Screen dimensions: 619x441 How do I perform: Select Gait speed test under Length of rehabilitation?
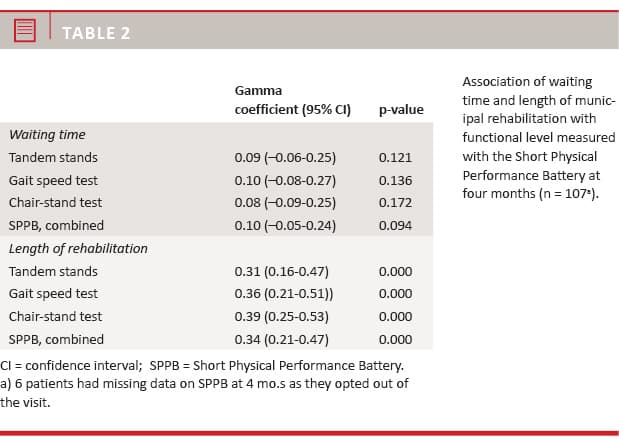pyautogui.click(x=53, y=294)
